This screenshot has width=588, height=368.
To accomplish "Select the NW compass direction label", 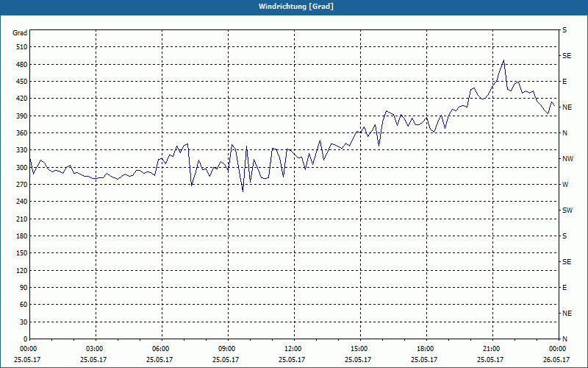I will (x=567, y=159).
